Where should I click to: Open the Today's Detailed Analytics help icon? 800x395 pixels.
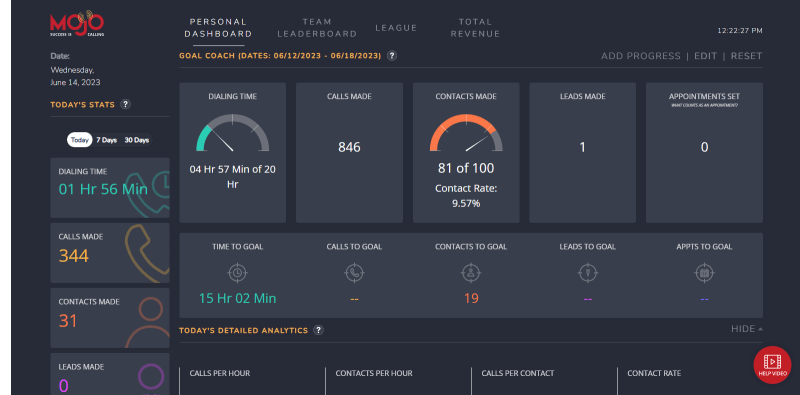click(x=318, y=330)
